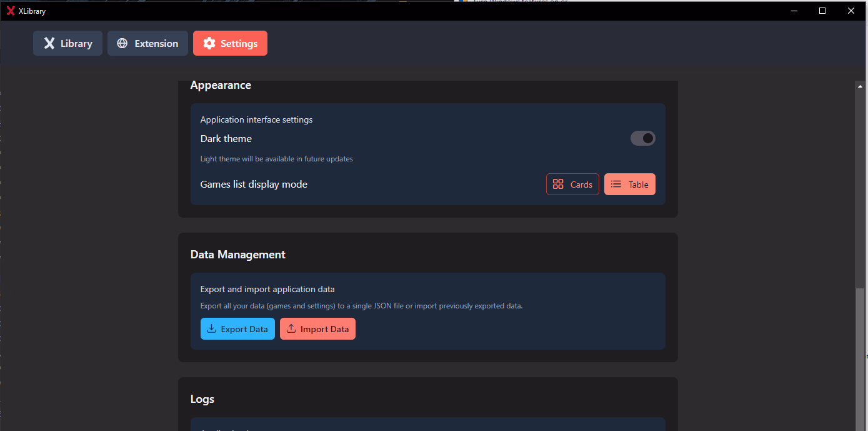This screenshot has width=868, height=431.
Task: Click the grid icon for Cards view
Action: click(558, 185)
